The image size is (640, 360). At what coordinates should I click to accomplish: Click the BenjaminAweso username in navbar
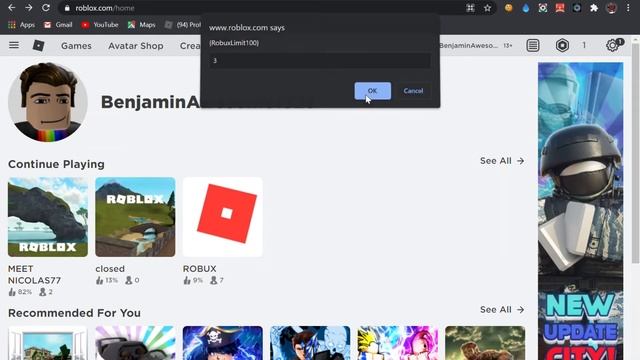click(469, 46)
